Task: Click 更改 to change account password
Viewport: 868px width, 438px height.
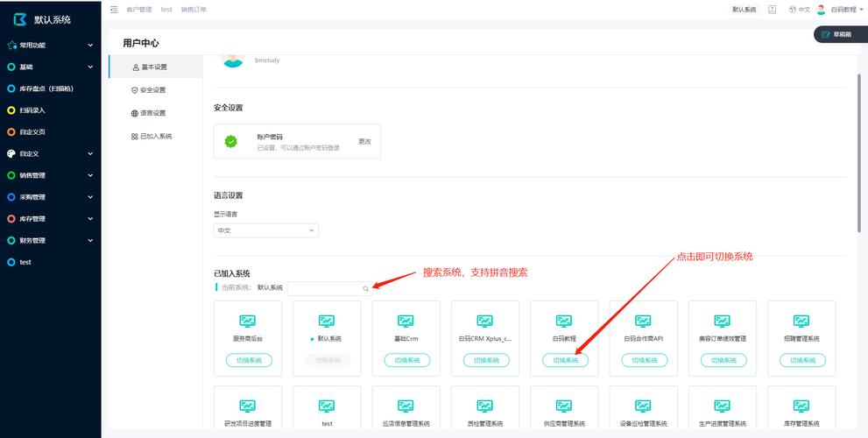Action: pyautogui.click(x=364, y=142)
